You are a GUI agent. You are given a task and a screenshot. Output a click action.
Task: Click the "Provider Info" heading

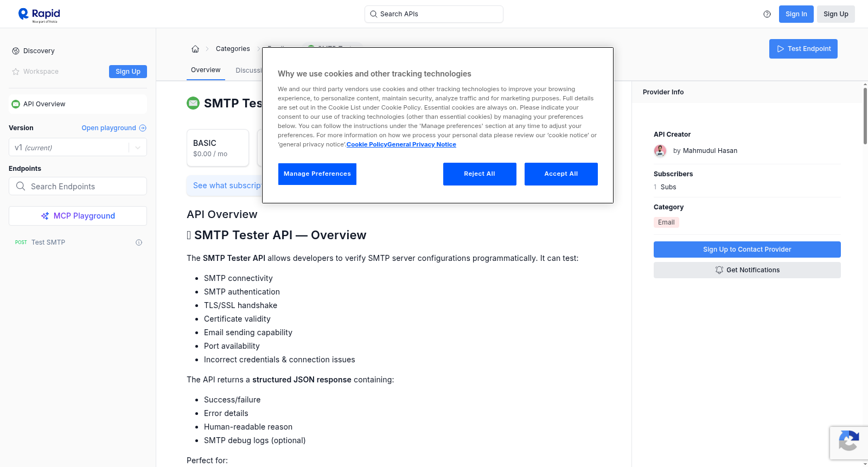(663, 92)
